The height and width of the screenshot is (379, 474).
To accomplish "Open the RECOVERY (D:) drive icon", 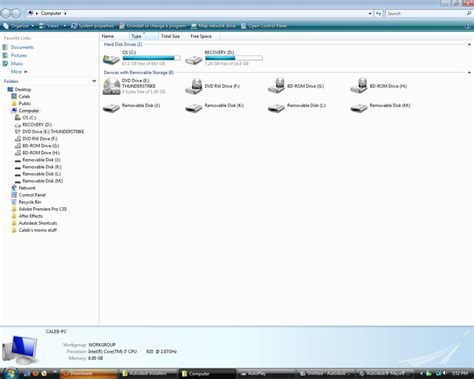I will [x=194, y=60].
